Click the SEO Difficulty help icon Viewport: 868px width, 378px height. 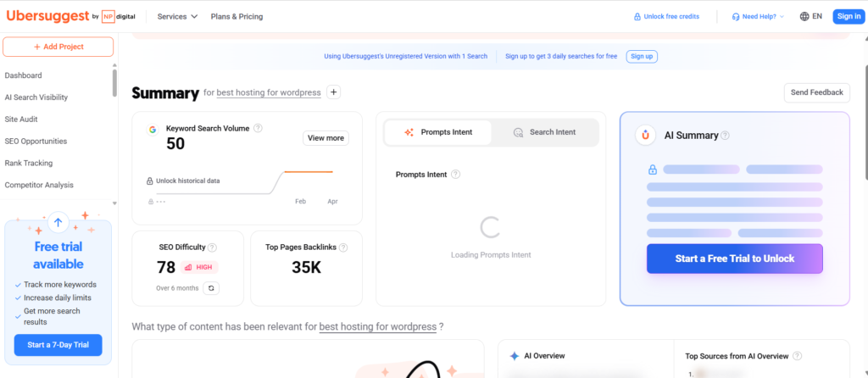[212, 247]
